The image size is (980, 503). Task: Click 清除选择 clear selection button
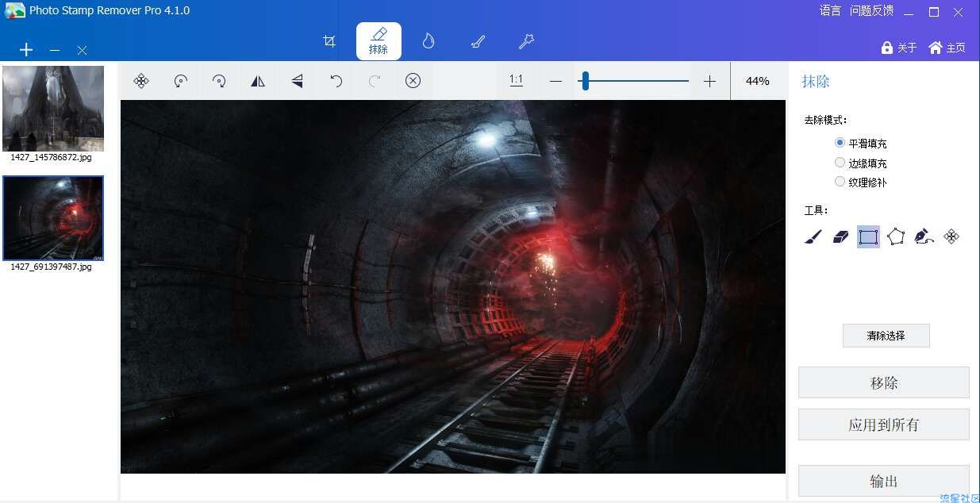[x=886, y=336]
